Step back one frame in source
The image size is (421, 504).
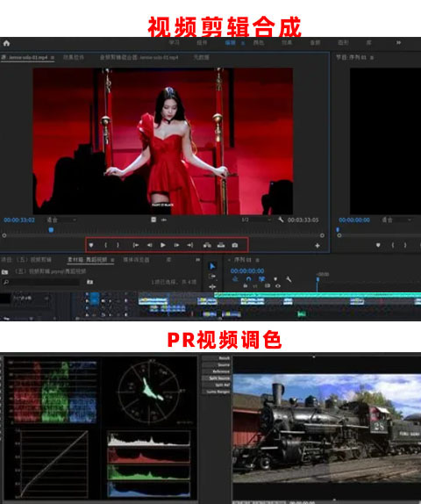click(x=149, y=245)
